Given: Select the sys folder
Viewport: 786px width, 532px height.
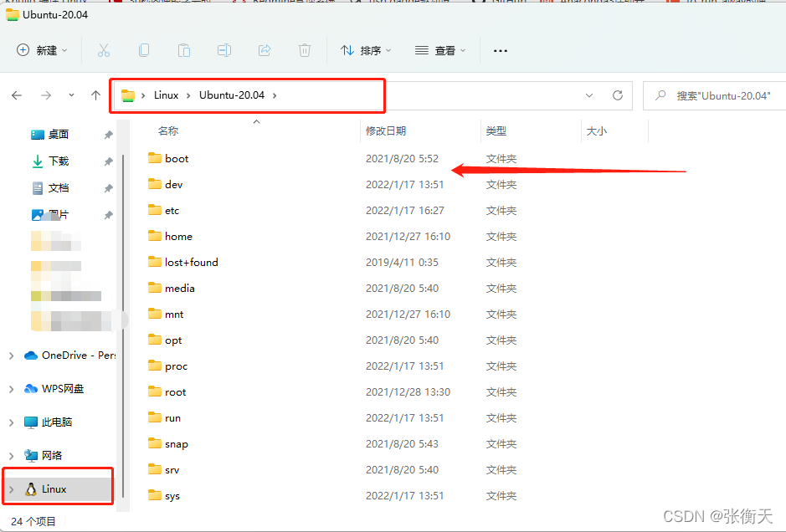Looking at the screenshot, I should tap(172, 496).
